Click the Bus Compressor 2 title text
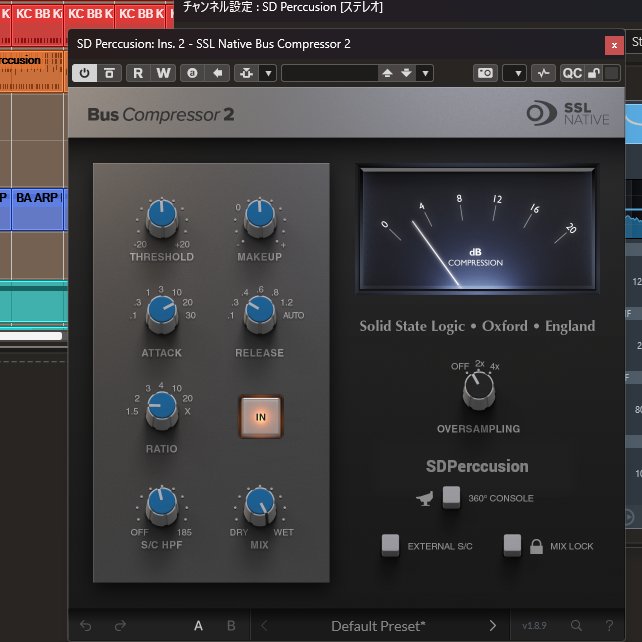Screen dimensions: 642x642 pos(160,115)
